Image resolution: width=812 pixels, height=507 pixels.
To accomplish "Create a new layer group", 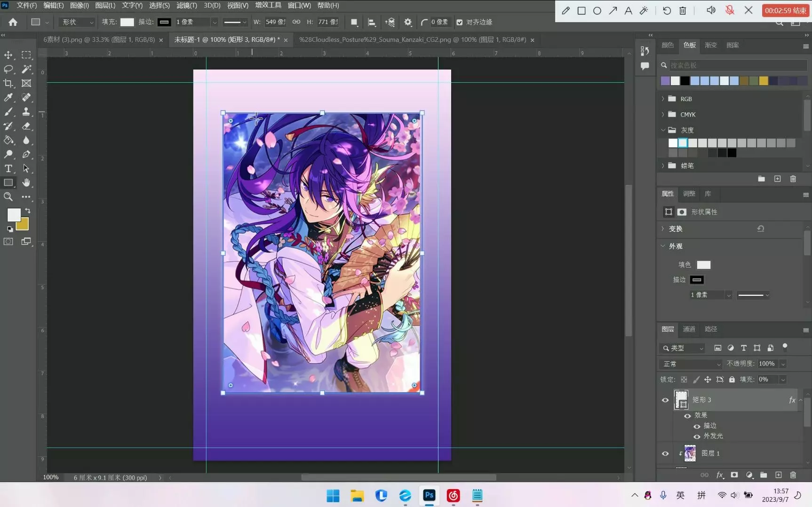I will [764, 475].
